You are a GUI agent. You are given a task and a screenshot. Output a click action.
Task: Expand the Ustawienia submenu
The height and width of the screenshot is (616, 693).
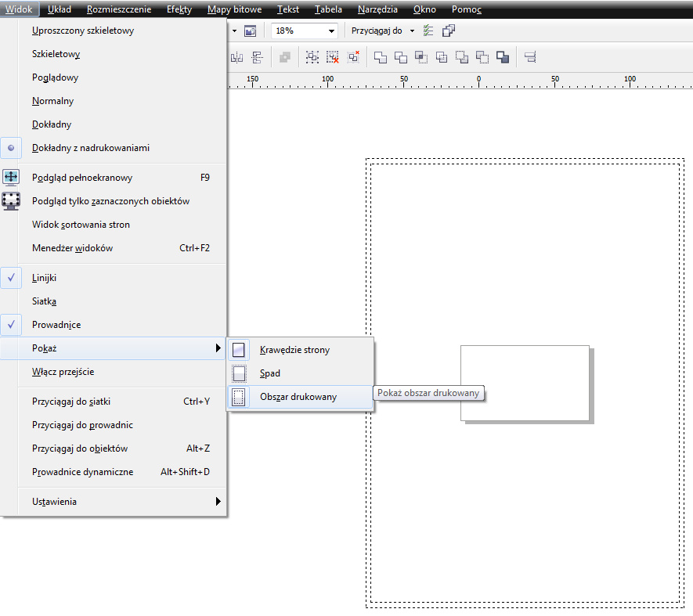click(55, 502)
